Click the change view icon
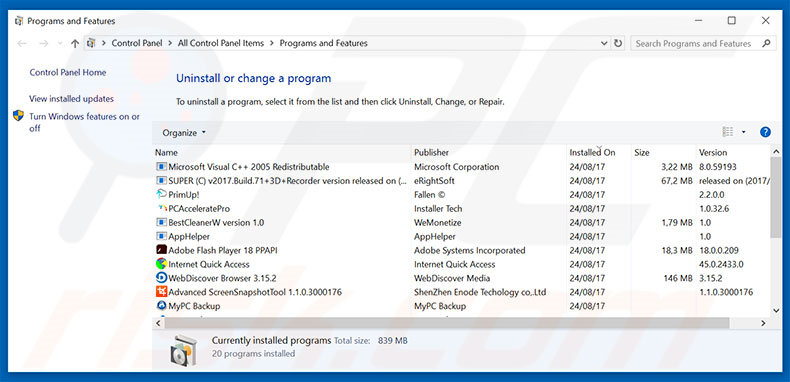This screenshot has width=790, height=382. (x=728, y=132)
